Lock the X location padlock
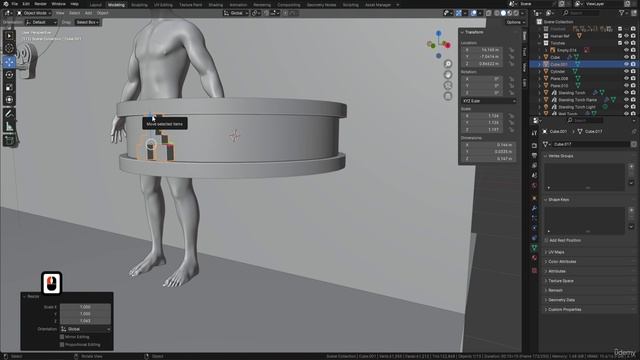This screenshot has width=640, height=360. pos(511,50)
